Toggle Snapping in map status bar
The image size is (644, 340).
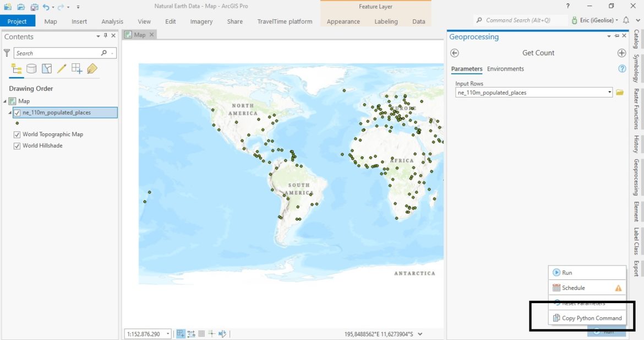tap(181, 334)
